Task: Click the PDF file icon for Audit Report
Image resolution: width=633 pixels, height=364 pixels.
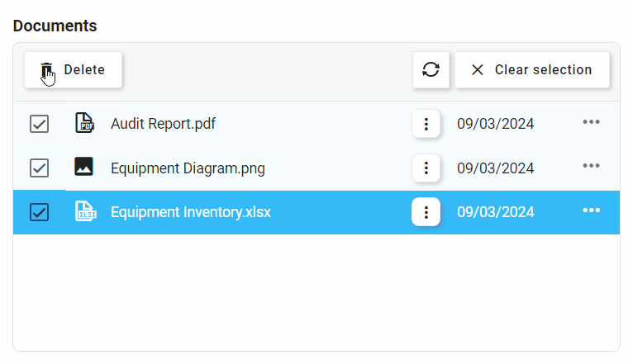Action: pyautogui.click(x=84, y=123)
